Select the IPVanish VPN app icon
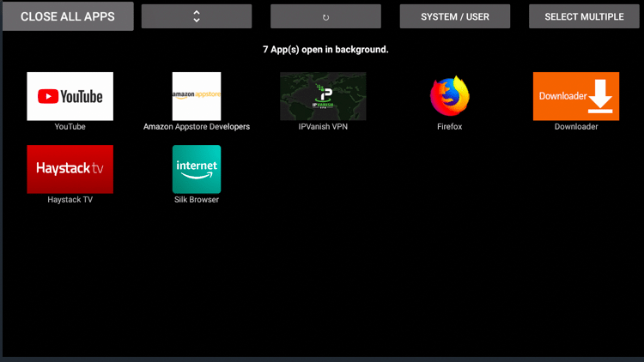Screen dimensions: 644x362 [x=323, y=96]
